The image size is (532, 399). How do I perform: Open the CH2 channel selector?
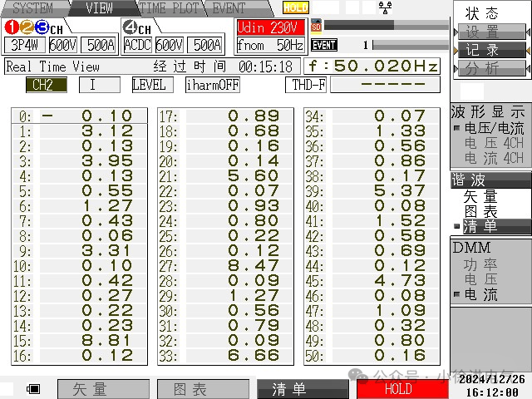47,85
